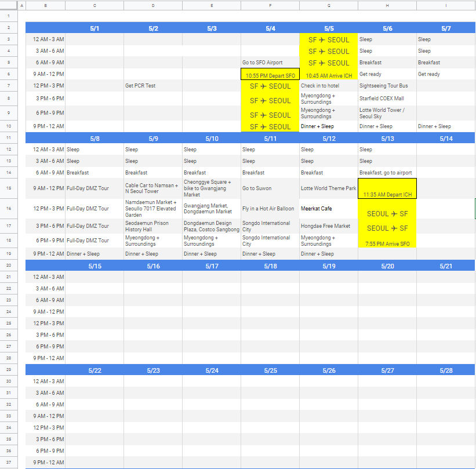Click the 'Hongdae Free Market' cell
The image size is (476, 469).
[x=329, y=226]
